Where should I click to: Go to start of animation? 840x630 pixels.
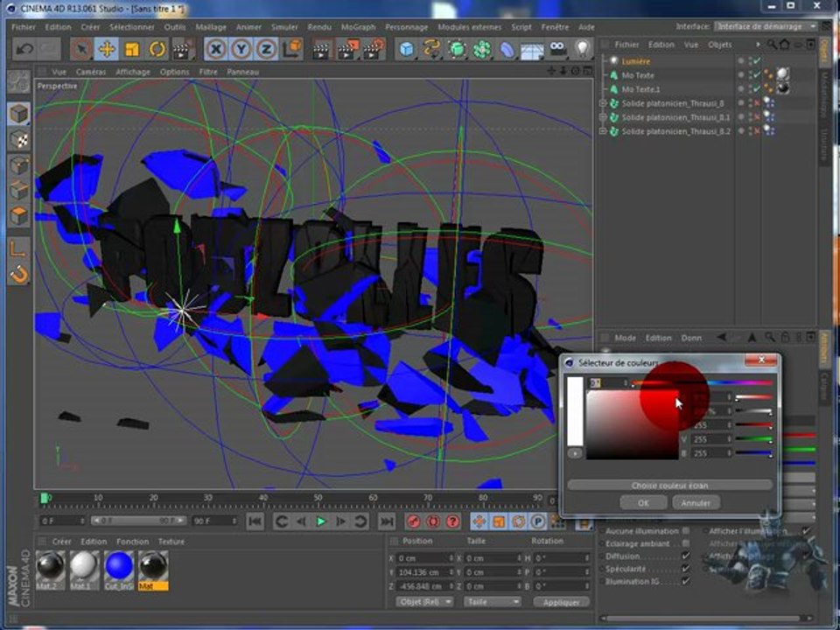click(255, 521)
